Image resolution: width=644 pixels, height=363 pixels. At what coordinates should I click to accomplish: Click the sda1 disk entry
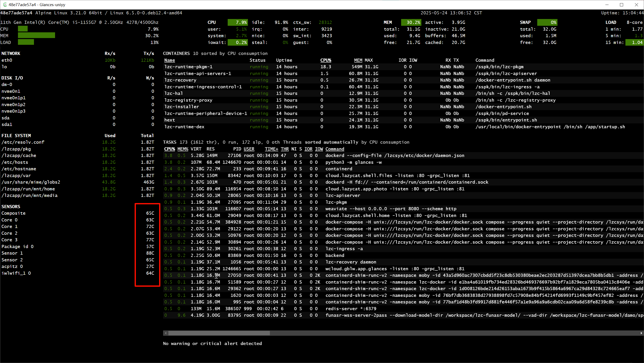tap(7, 124)
